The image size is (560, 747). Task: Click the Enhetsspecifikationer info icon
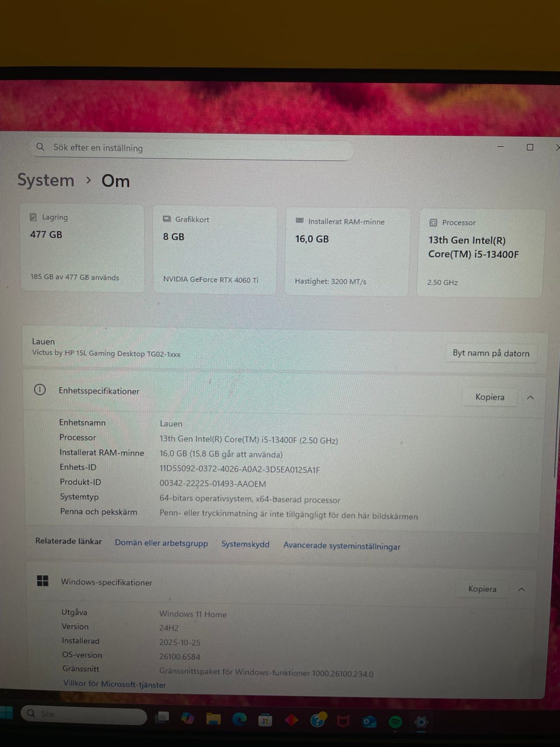[x=40, y=390]
